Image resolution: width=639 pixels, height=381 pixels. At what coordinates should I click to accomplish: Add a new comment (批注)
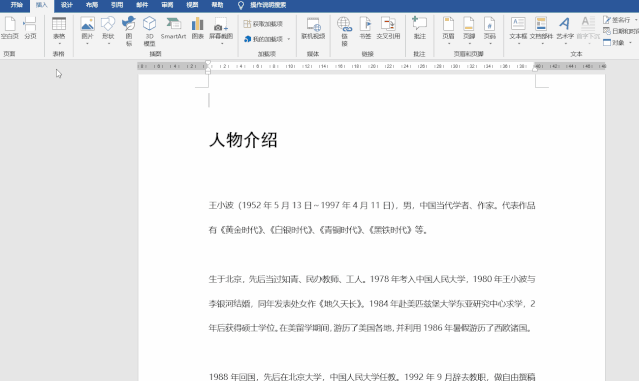tap(419, 28)
